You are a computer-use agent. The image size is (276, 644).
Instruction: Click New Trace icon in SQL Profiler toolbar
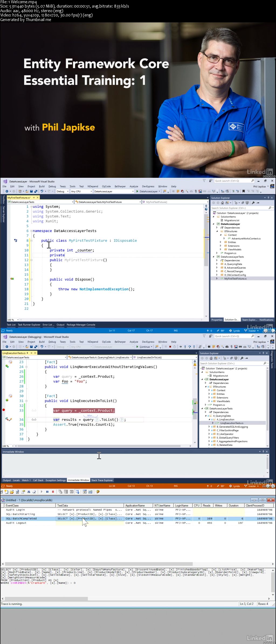click(6, 492)
